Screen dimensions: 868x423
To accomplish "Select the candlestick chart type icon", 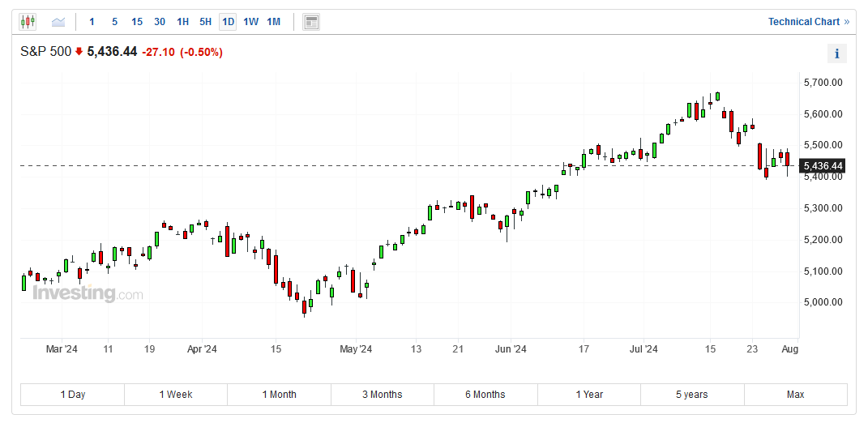I will [x=28, y=22].
